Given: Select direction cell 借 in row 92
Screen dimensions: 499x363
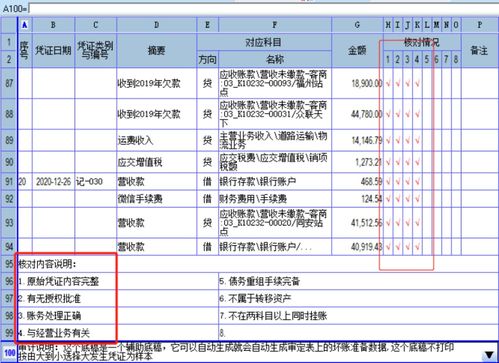Looking at the screenshot, I should pos(208,199).
